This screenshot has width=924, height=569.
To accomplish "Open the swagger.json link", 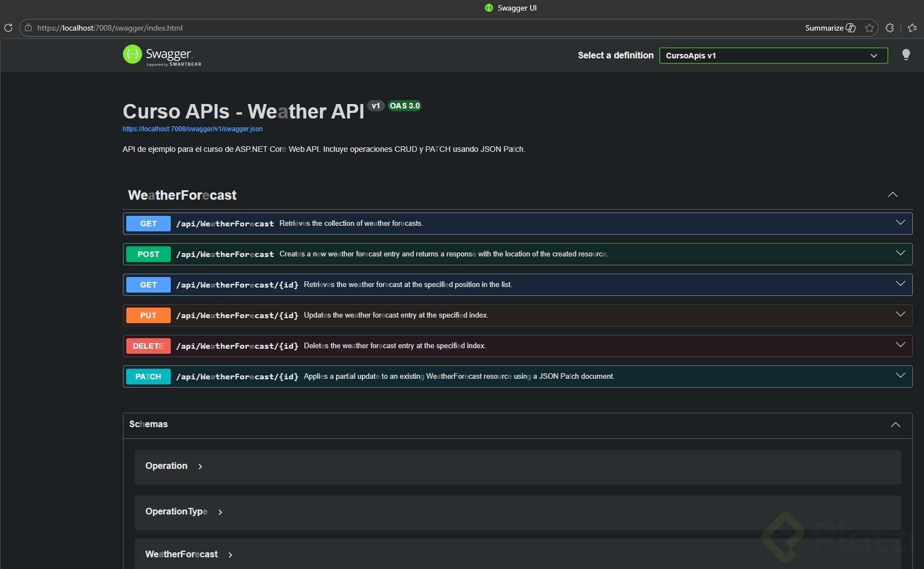I will 192,129.
